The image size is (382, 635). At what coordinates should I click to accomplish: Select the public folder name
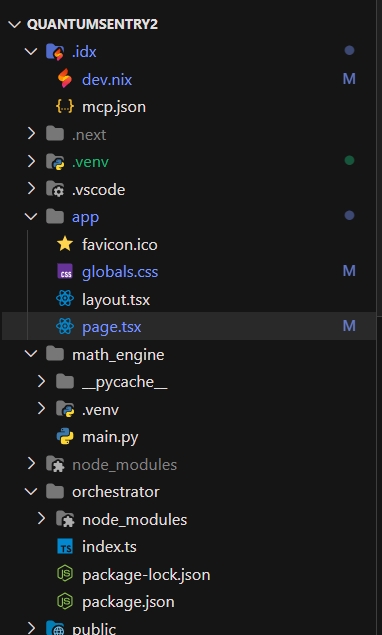(x=94, y=629)
